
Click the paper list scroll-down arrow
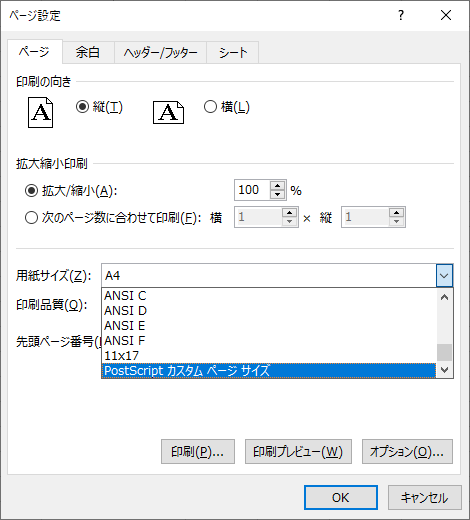coord(444,370)
